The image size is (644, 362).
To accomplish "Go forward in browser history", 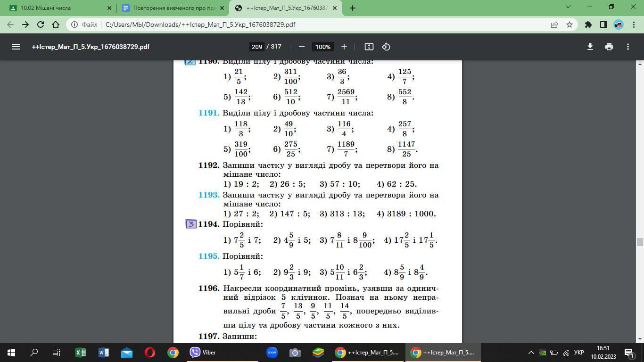I will tap(25, 25).
